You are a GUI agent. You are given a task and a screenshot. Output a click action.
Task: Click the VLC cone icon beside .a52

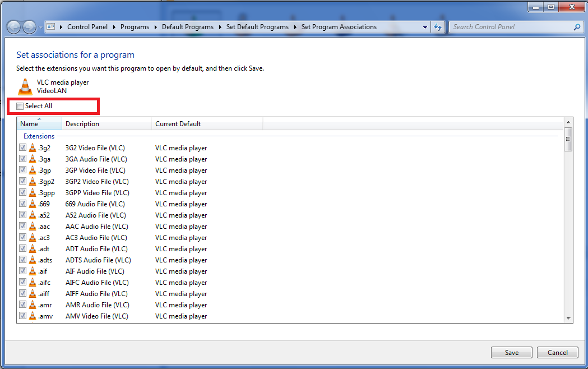33,215
